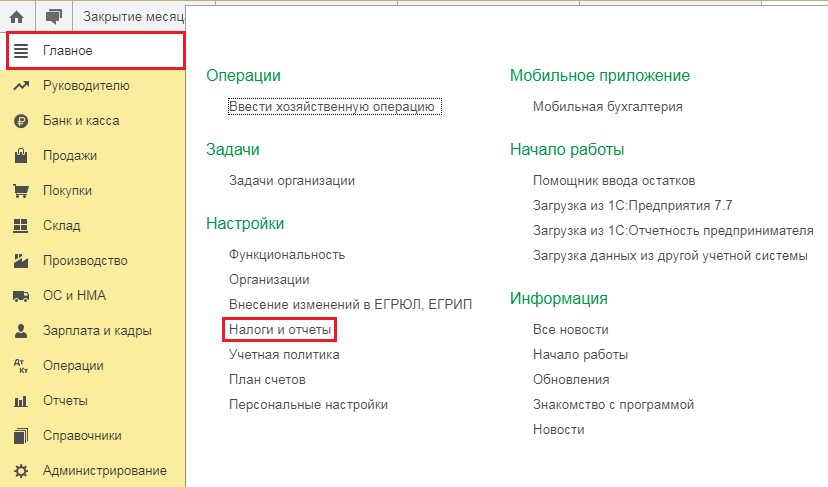828x487 pixels.
Task: Click the Обновления information link
Action: [571, 379]
